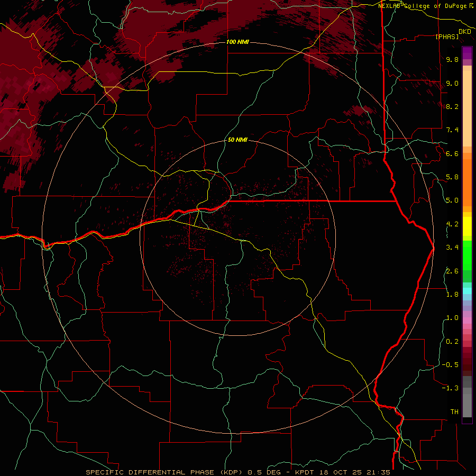Screen dimensions: 476x476
Task: Pick the cyan color bar segment
Action: [x=467, y=291]
